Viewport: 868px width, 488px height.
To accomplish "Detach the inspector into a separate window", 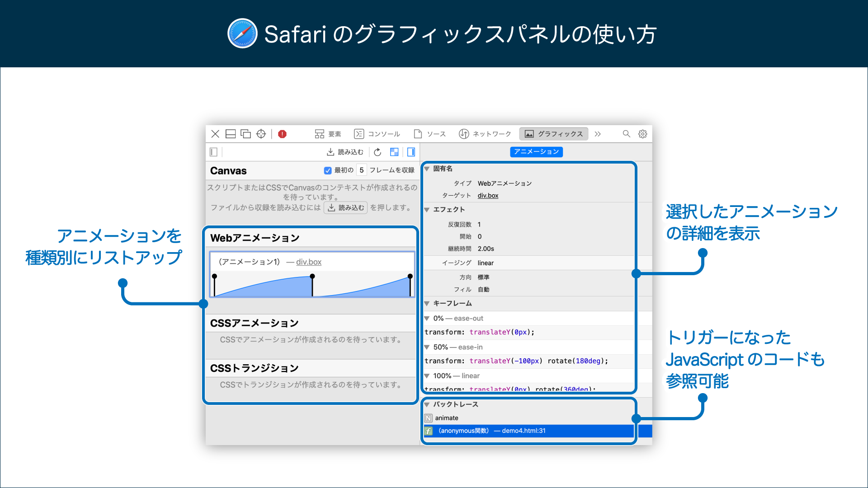I will [245, 134].
